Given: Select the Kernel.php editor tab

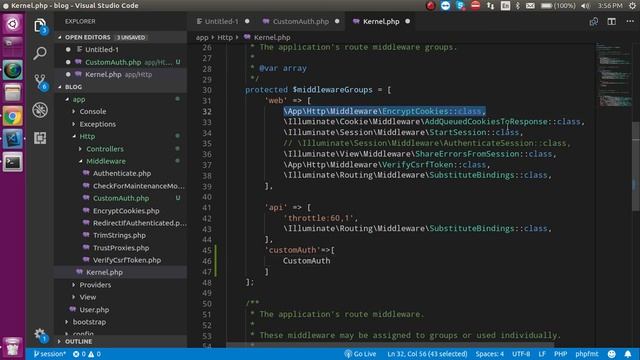Looking at the screenshot, I should [x=381, y=22].
